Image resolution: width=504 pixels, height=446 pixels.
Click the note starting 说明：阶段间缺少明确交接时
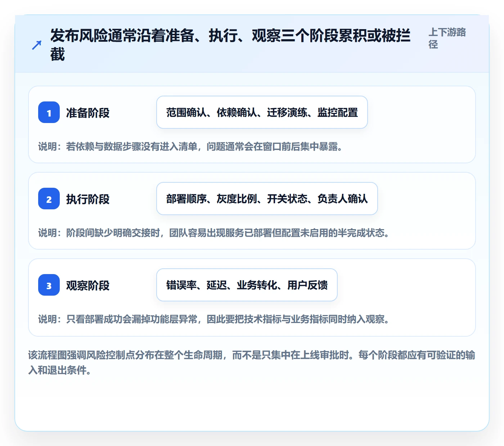214,233
